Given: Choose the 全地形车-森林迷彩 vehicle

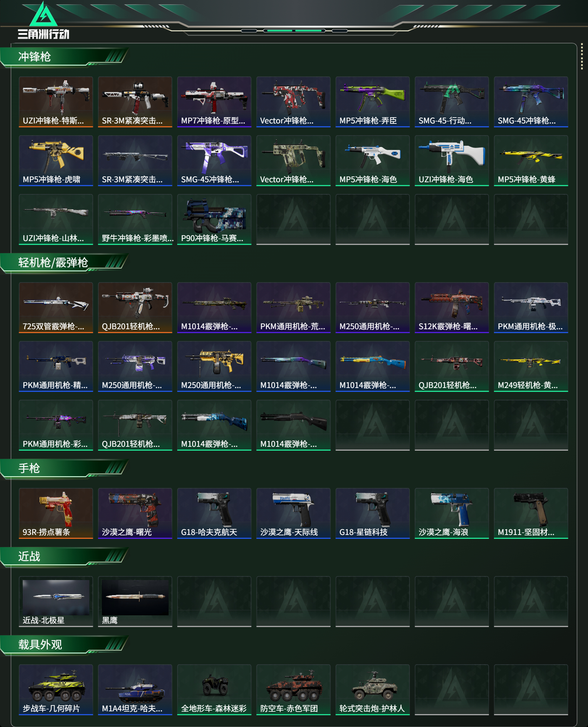Looking at the screenshot, I should click(x=214, y=690).
